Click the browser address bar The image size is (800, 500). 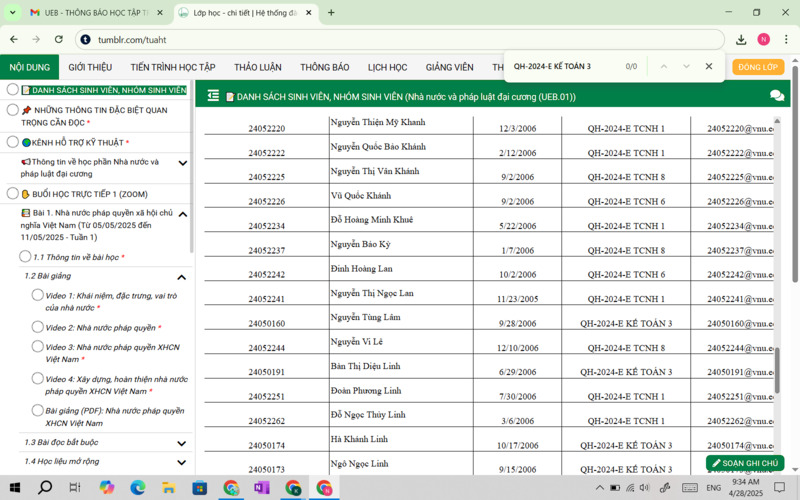point(400,39)
